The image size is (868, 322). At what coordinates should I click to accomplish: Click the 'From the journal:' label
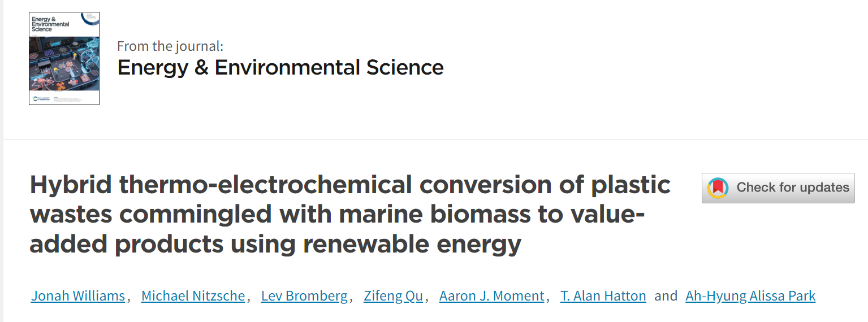coord(170,46)
